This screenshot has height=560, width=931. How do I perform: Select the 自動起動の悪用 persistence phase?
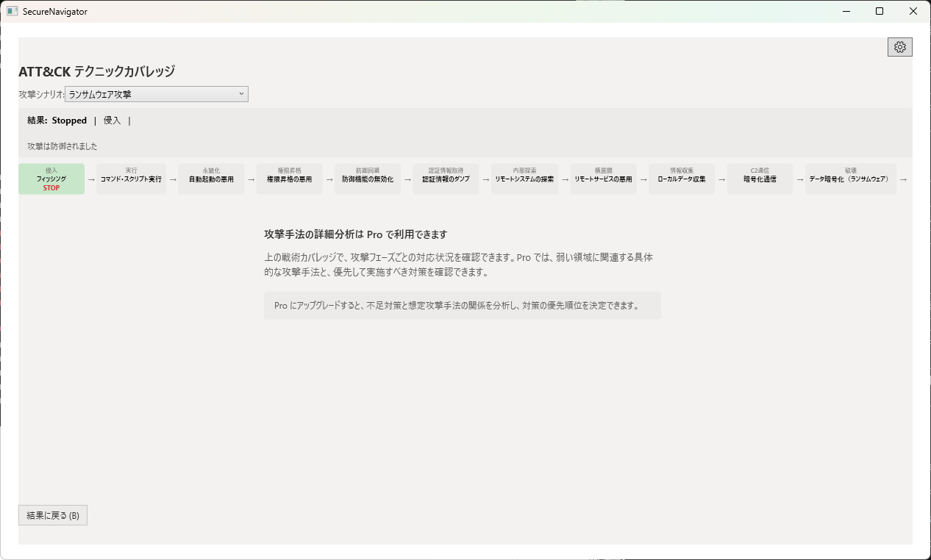tap(211, 179)
